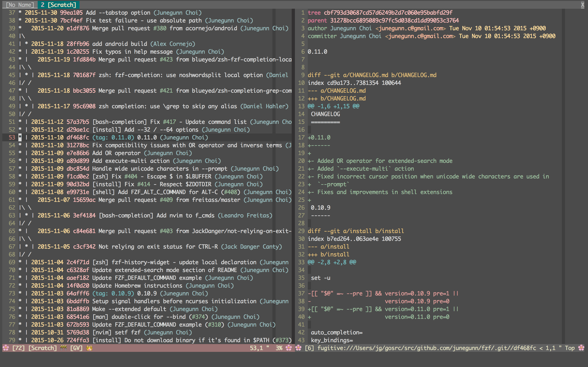Select the "2 [Scratch]" tab
Viewport: 588px width, 367px height.
coord(58,5)
